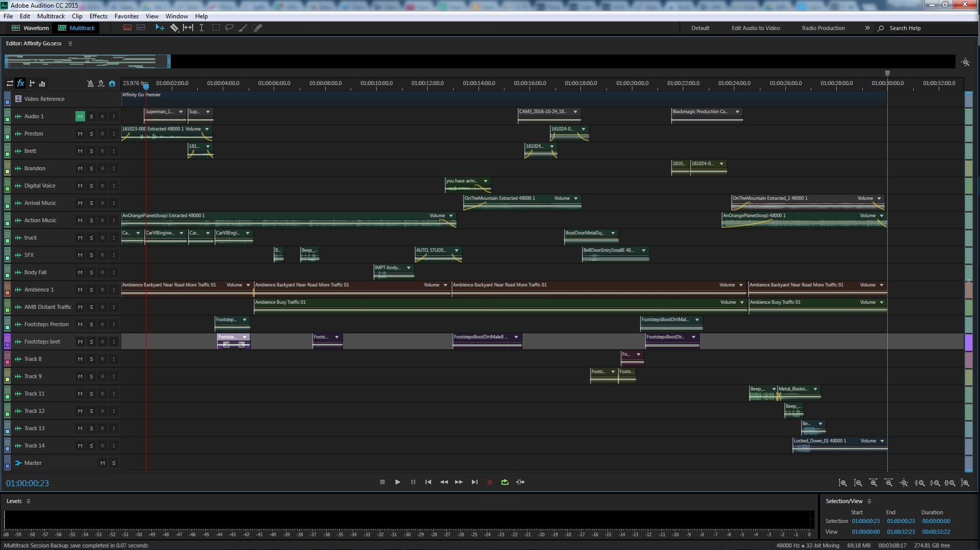980x550 pixels.
Task: Toggle Loop Playback button
Action: (505, 482)
